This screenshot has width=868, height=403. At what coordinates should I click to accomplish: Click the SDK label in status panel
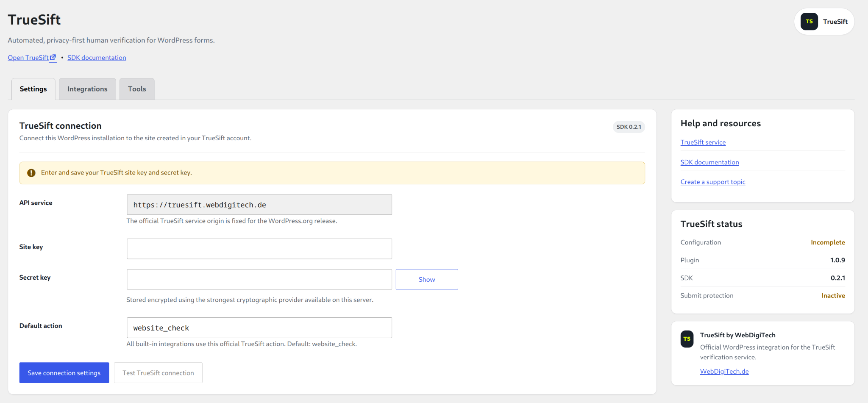687,278
